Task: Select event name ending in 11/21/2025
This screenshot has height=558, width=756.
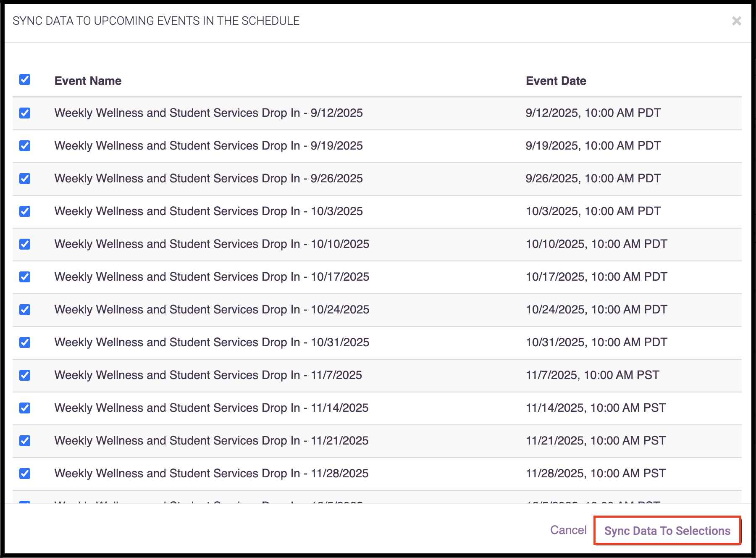Action: (x=212, y=441)
